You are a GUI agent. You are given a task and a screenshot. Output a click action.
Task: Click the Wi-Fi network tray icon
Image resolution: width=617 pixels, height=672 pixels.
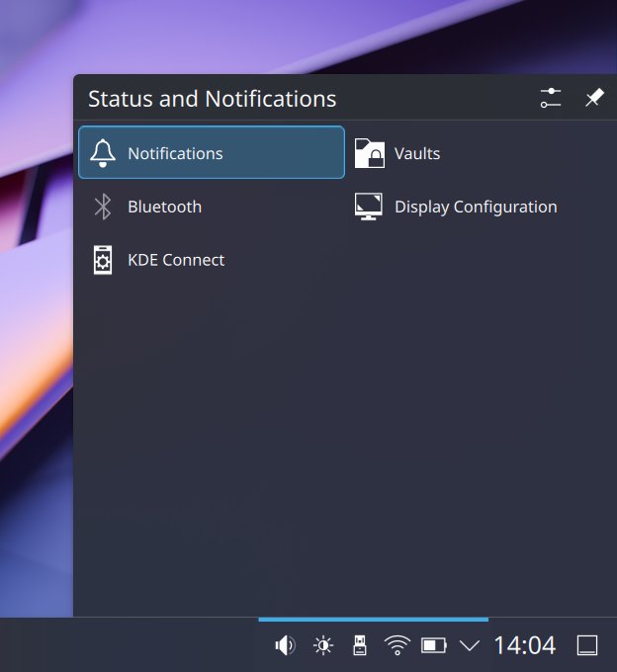(x=397, y=645)
